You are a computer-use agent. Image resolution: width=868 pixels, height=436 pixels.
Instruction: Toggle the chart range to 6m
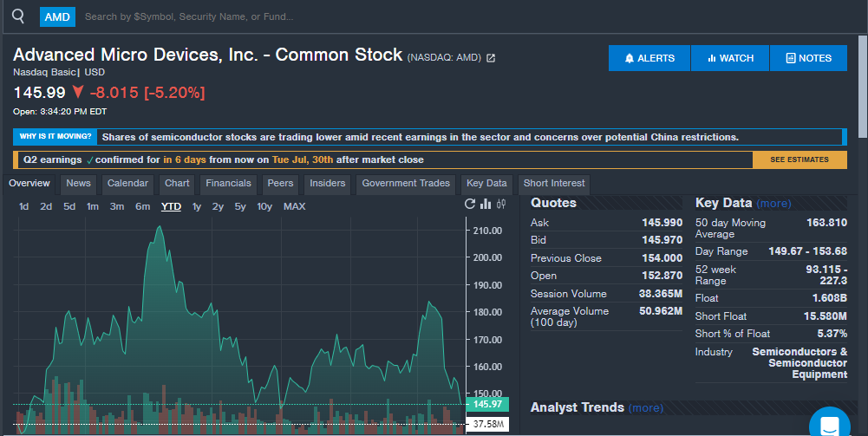click(142, 206)
